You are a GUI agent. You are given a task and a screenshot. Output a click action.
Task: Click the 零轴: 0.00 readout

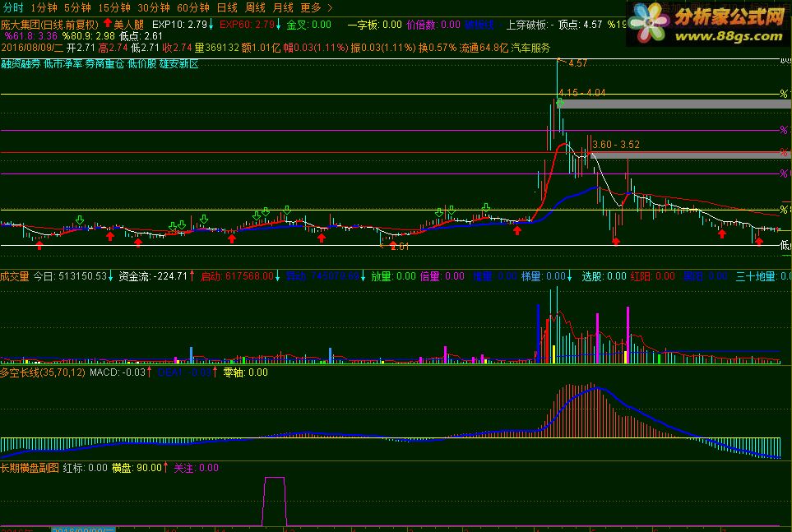coord(245,372)
